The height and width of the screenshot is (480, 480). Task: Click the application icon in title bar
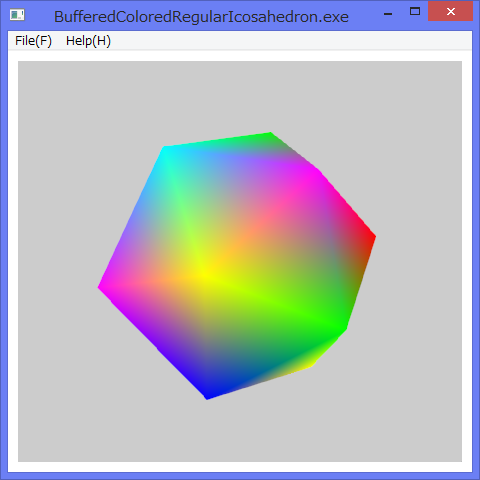click(17, 15)
